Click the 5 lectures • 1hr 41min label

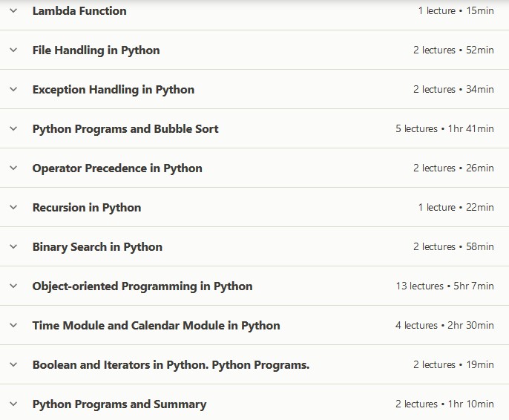pos(444,129)
